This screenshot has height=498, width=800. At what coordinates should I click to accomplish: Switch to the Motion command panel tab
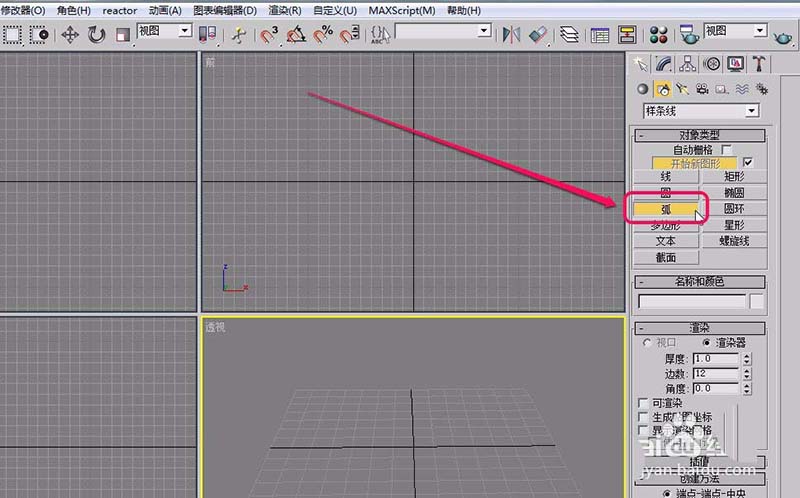[x=712, y=64]
